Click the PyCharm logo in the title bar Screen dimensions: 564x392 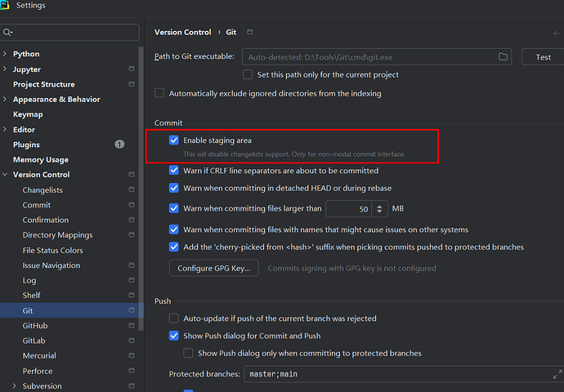(4, 6)
